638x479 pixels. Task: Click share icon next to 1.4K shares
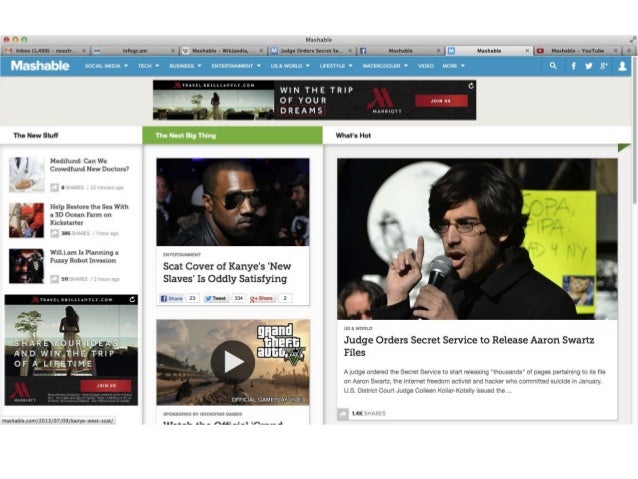tap(343, 414)
